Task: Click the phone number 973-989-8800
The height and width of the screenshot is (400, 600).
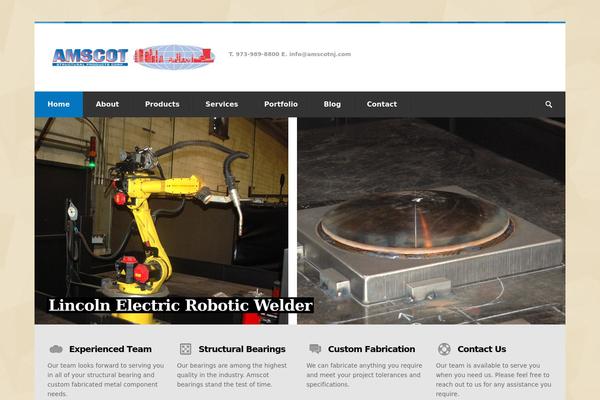Action: 257,54
